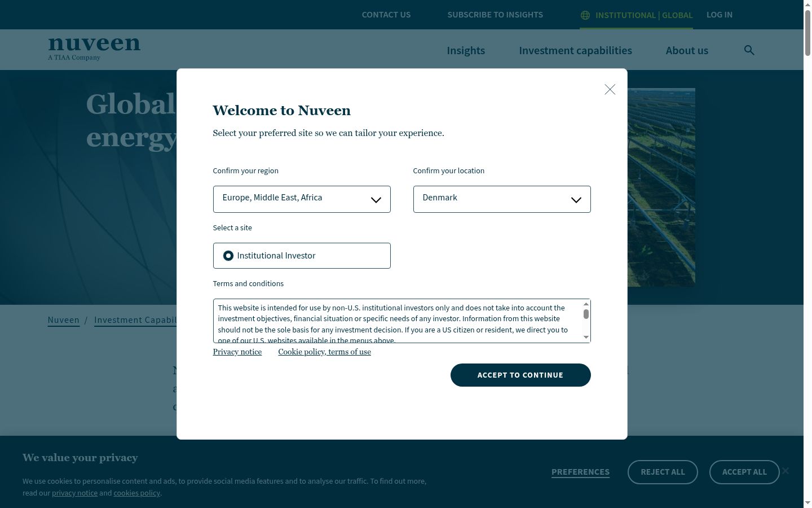
Task: Click the 'Welcome to Nuveen' heading
Action: (x=281, y=110)
